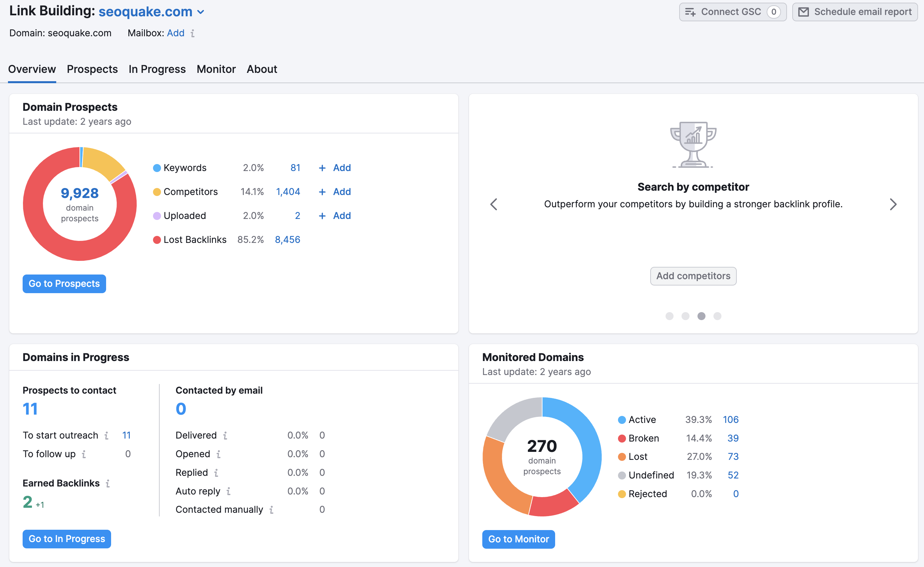
Task: Click the info icon beside the Delivered metric
Action: (226, 435)
